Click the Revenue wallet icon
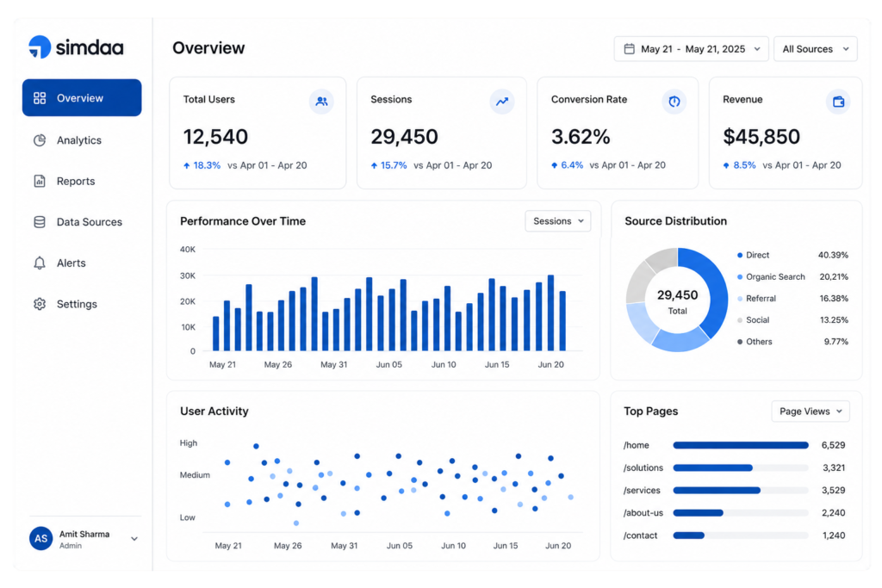 tap(838, 102)
